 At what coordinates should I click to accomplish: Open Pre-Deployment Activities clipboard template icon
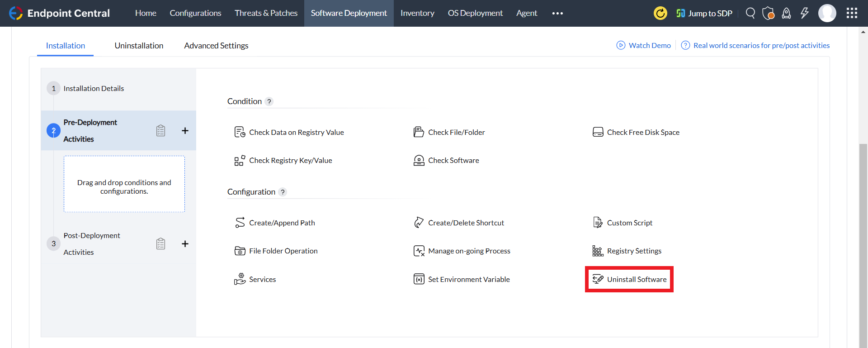coord(160,131)
